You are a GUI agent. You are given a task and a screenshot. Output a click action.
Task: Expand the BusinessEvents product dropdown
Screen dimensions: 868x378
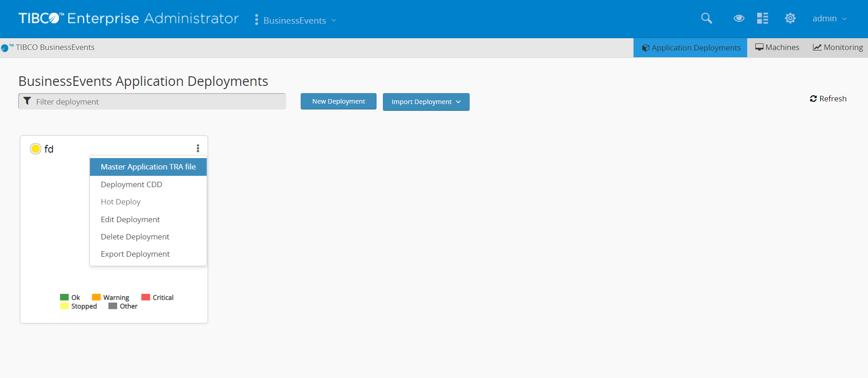pyautogui.click(x=299, y=20)
